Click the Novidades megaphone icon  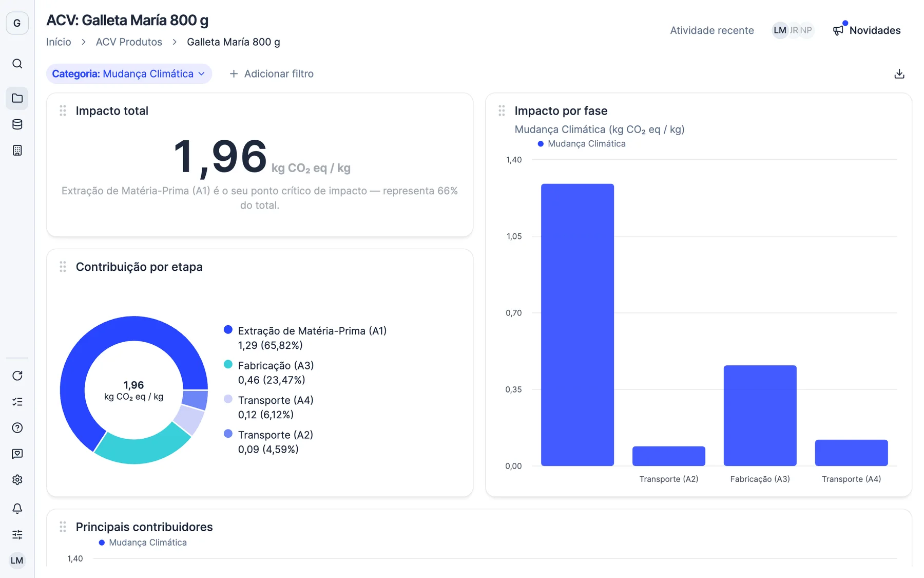838,30
